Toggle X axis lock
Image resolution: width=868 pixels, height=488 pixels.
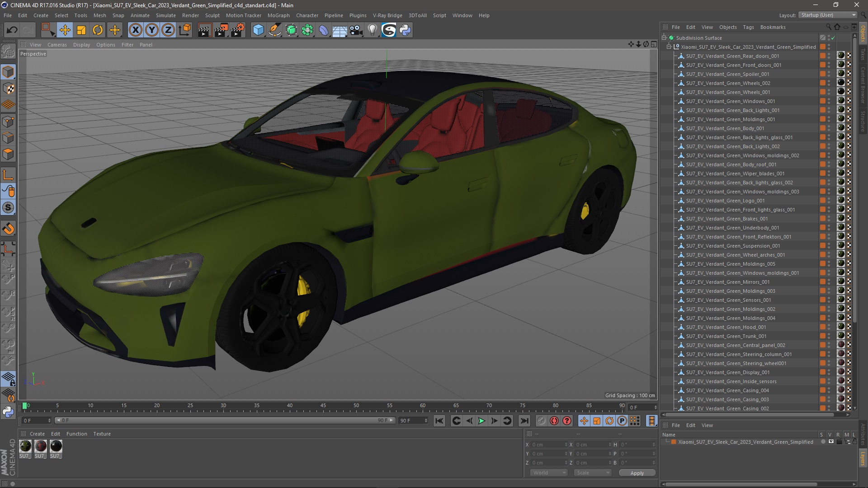coord(135,30)
